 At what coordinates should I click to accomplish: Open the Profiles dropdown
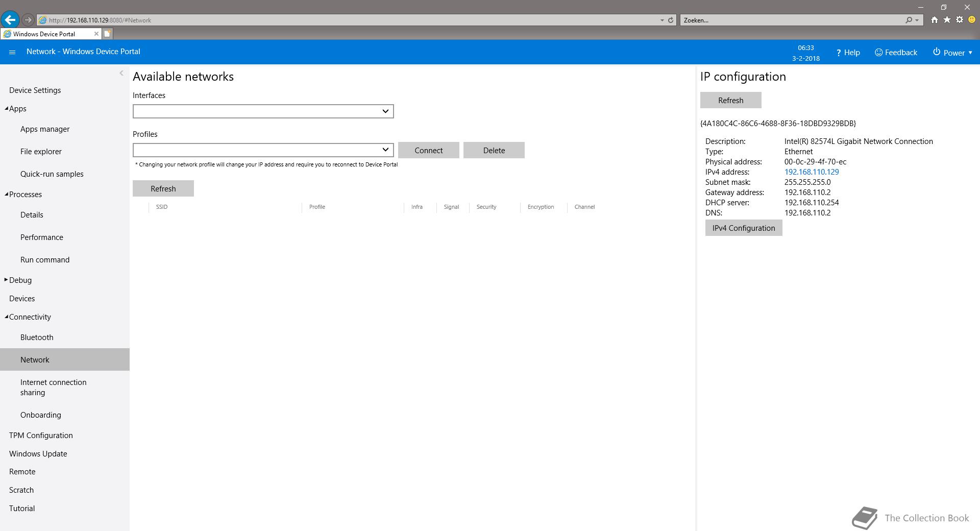pyautogui.click(x=263, y=150)
